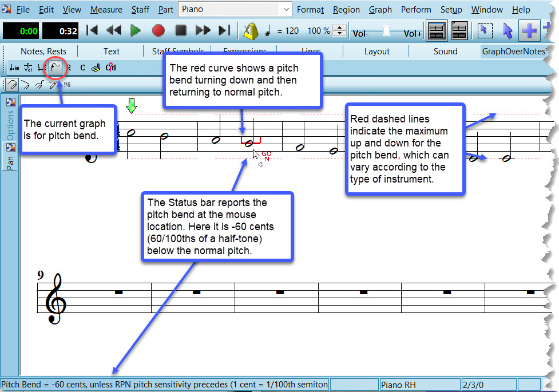
Task: Click the Sound palette tab
Action: (445, 52)
